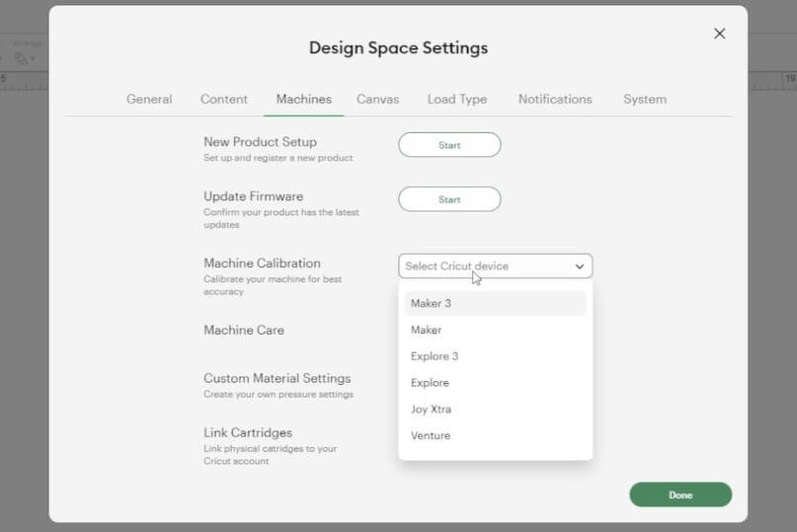Open the System tab
This screenshot has height=532, width=797.
[645, 99]
